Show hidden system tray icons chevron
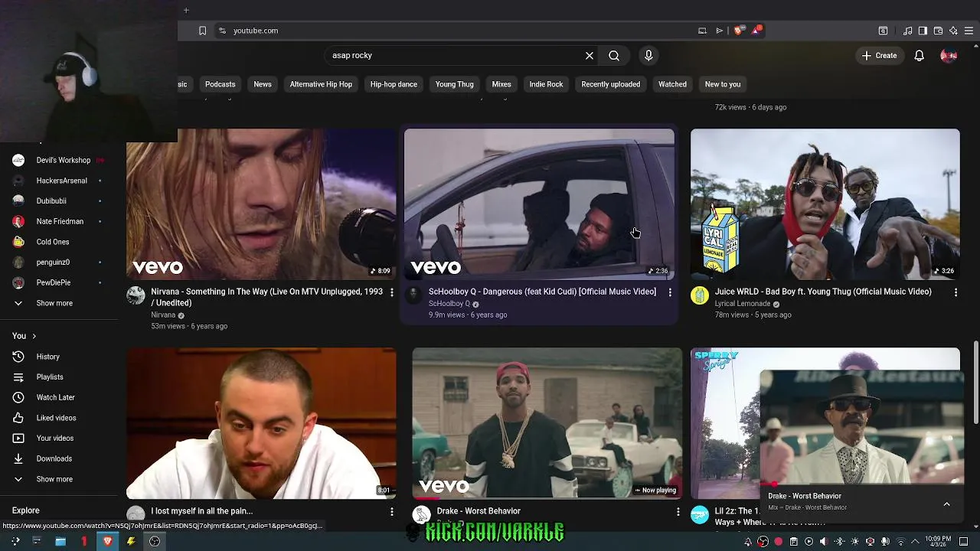This screenshot has width=980, height=551. click(x=915, y=542)
